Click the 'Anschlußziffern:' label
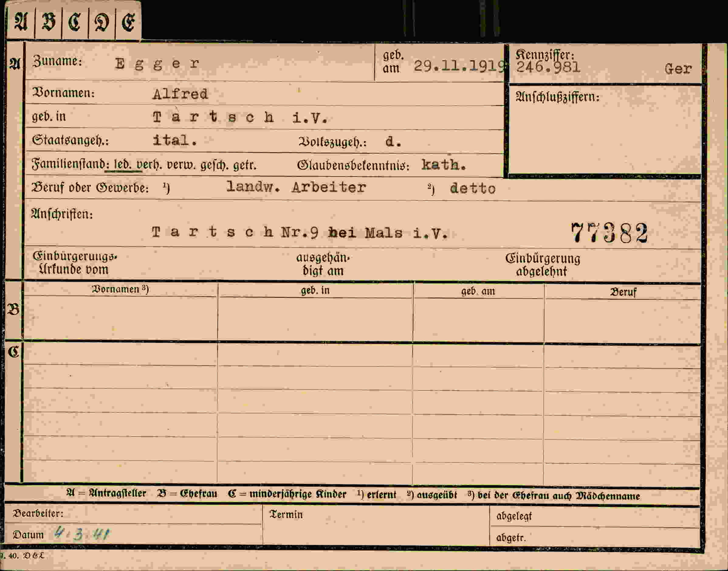 pos(558,97)
